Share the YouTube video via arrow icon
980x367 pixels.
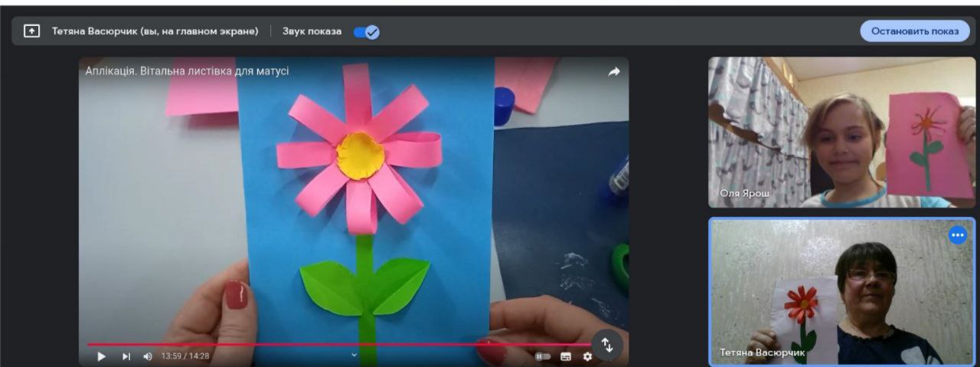[x=614, y=71]
